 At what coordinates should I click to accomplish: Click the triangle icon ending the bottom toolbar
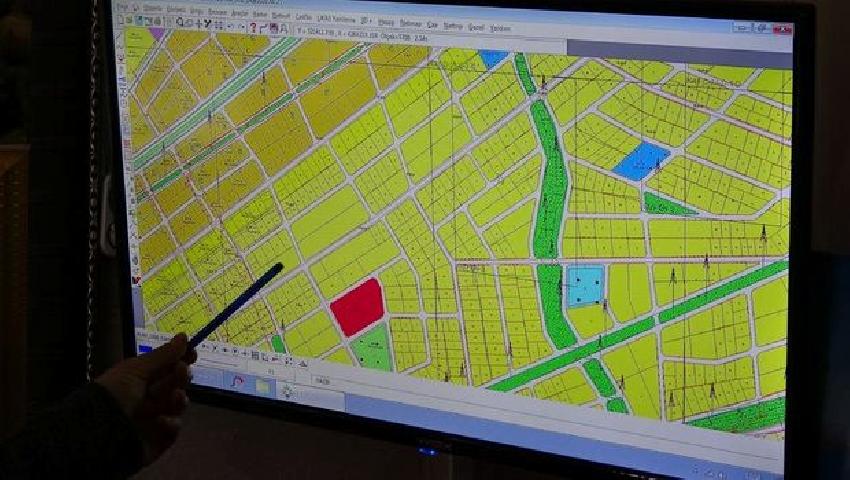(303, 362)
